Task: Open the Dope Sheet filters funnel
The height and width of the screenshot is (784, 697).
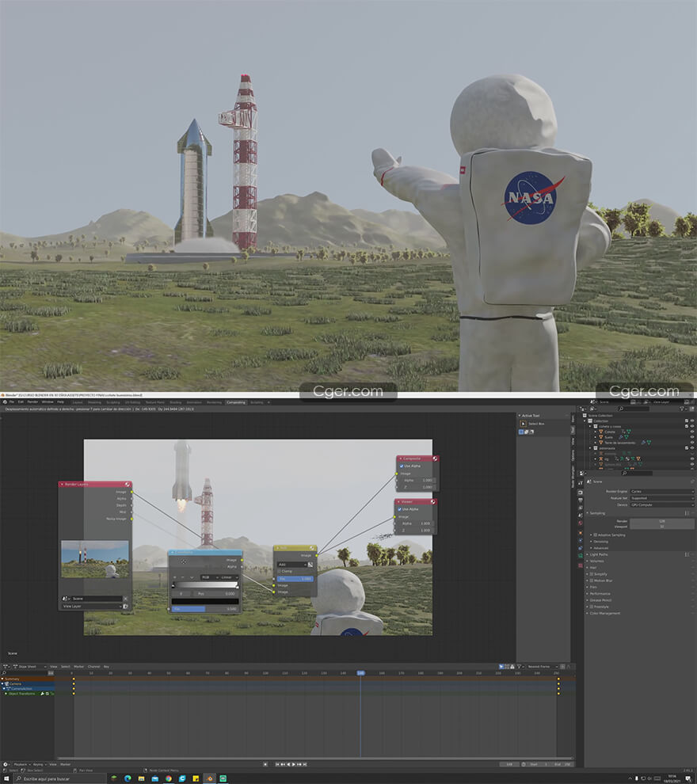Action: coord(519,667)
